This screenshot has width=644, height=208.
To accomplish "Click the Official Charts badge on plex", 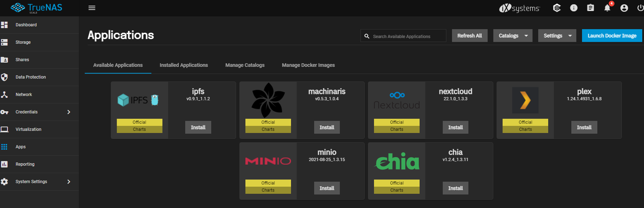I will click(x=525, y=126).
